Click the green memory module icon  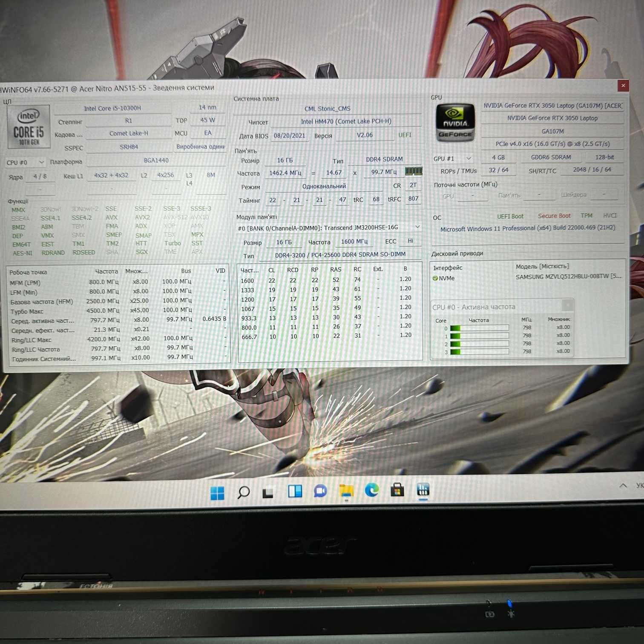[413, 171]
